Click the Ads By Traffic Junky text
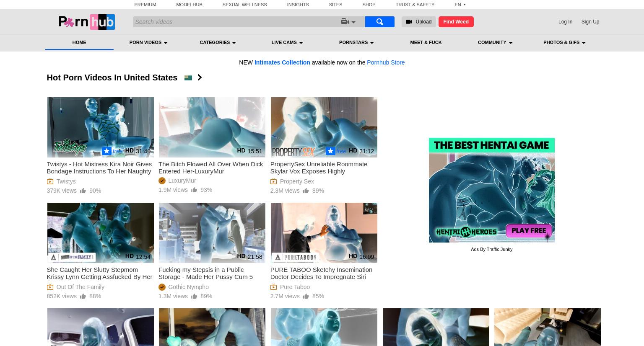This screenshot has width=644, height=346. coord(491,249)
